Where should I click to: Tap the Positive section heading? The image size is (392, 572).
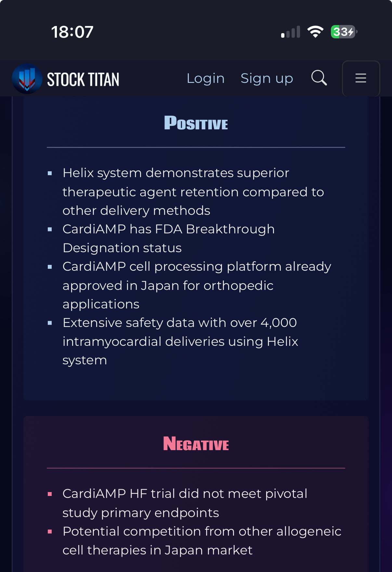click(196, 123)
